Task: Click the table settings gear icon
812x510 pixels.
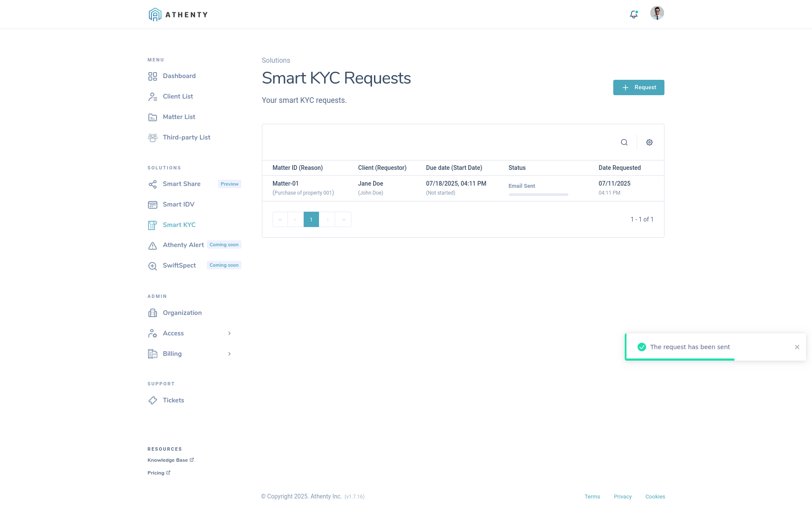Action: tap(649, 142)
